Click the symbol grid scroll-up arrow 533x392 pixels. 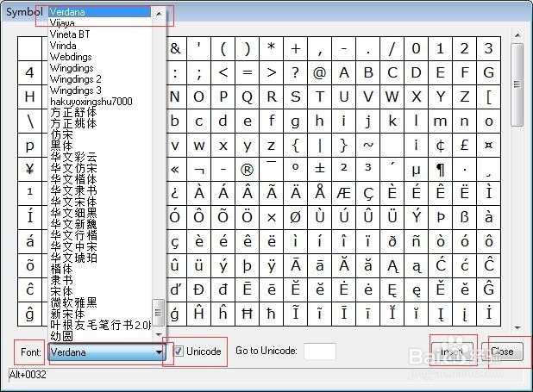[x=517, y=35]
